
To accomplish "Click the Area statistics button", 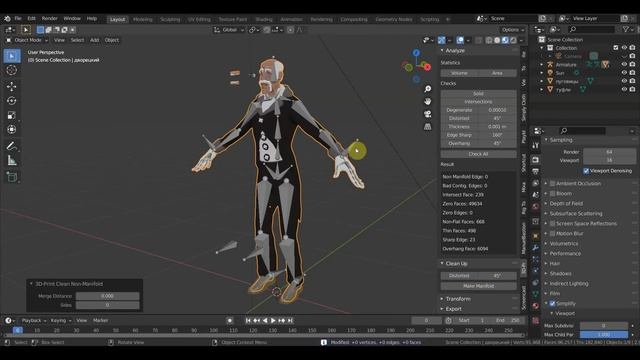I will tap(498, 73).
